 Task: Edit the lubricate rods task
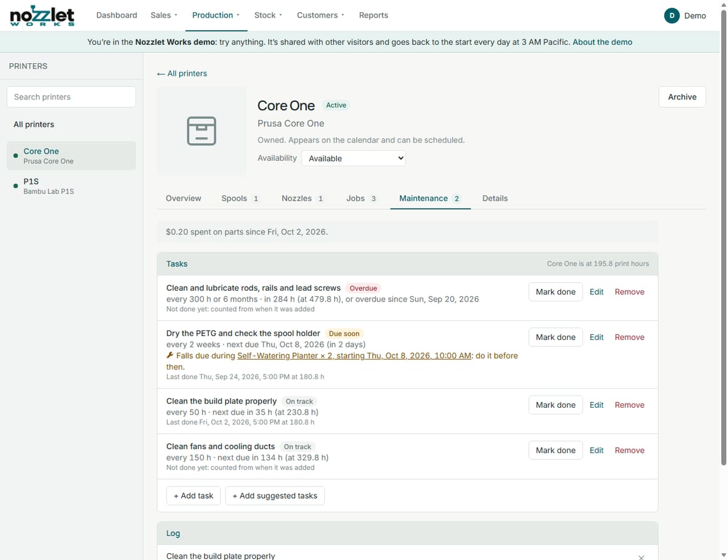point(596,292)
